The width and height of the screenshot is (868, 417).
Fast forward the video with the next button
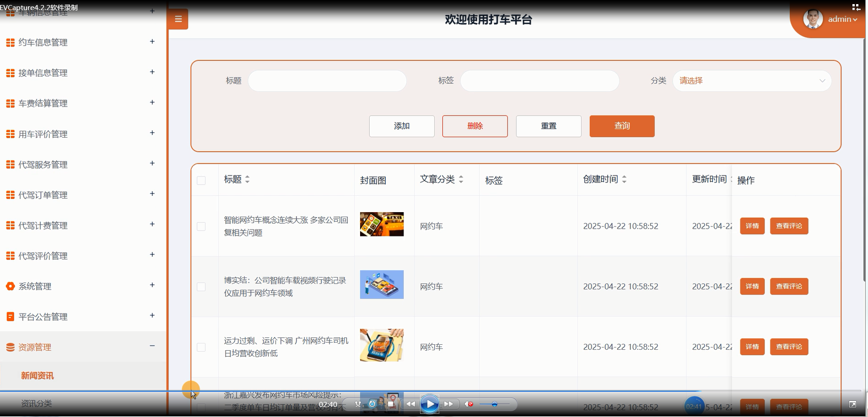tap(448, 404)
